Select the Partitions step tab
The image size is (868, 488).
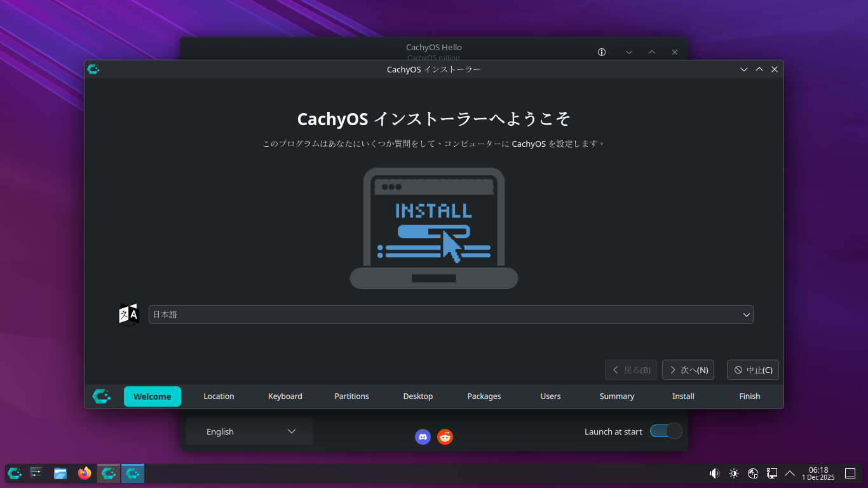point(351,396)
